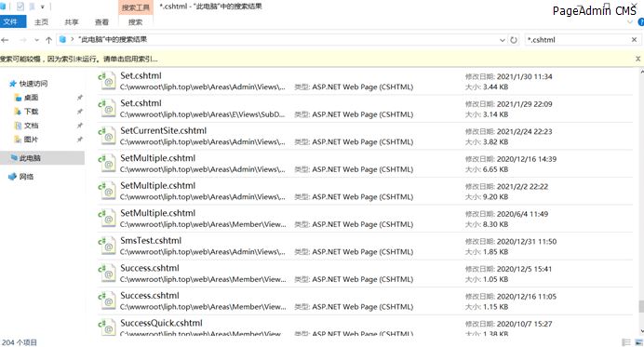
Task: Switch to the 共享 ribbon tab
Action: 72,21
